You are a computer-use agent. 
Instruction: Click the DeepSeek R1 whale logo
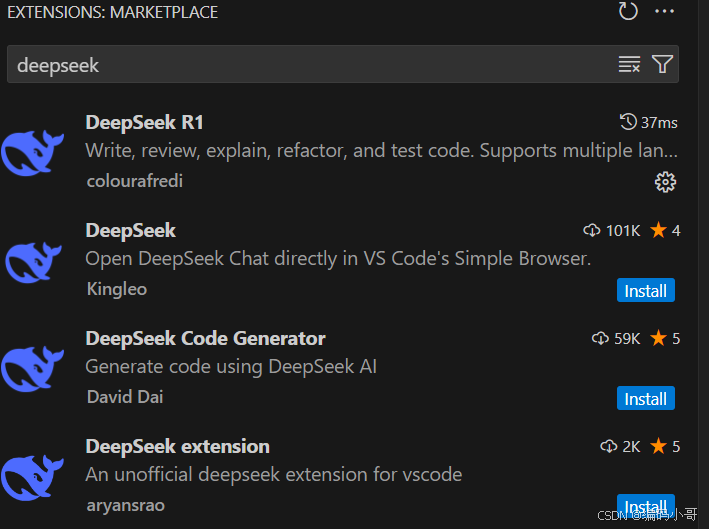(x=32, y=152)
